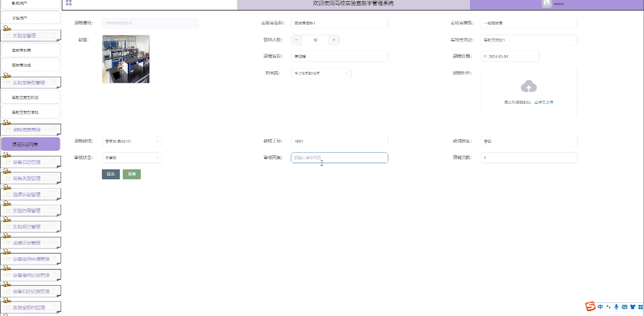Expand the 实验室类型管理 sidebar menu
644x316 pixels.
[31, 83]
